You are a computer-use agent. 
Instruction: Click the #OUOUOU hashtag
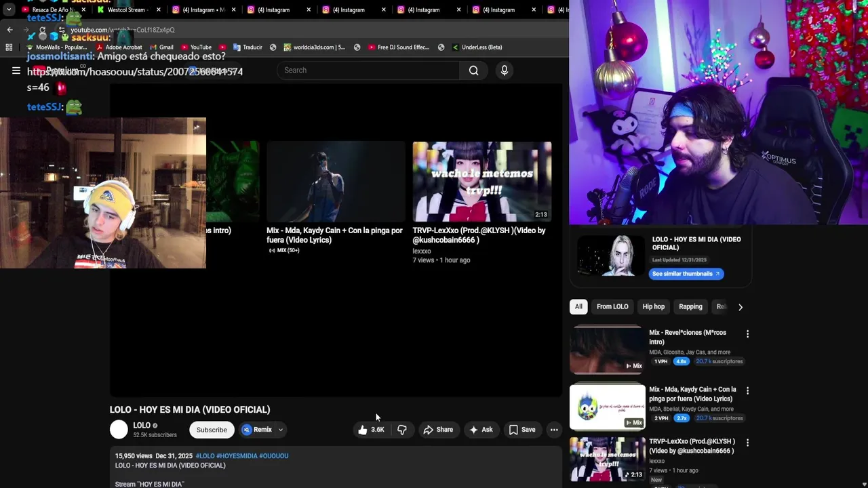coord(273,456)
